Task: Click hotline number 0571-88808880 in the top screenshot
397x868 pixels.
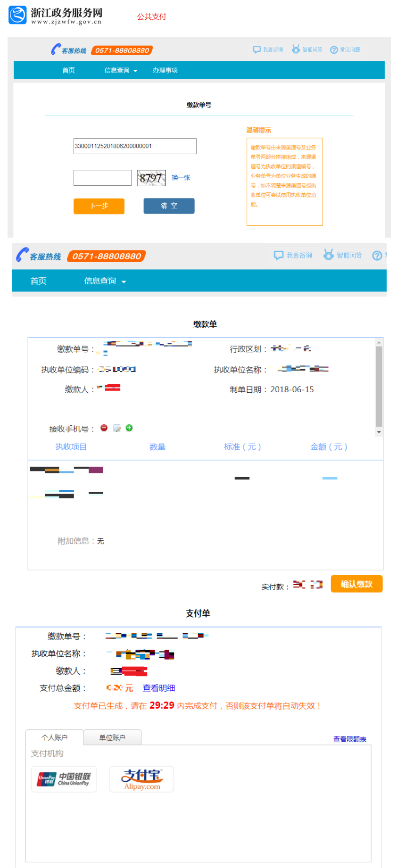Action: click(x=122, y=50)
